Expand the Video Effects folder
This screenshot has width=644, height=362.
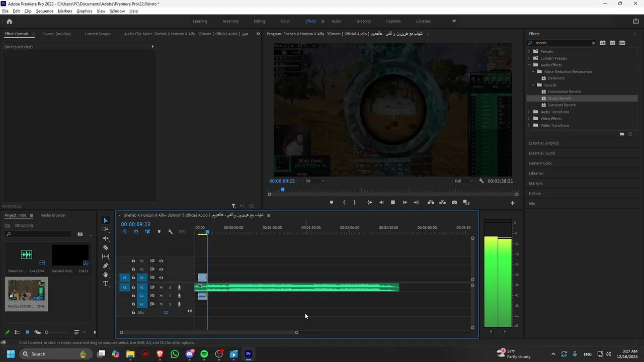529,119
